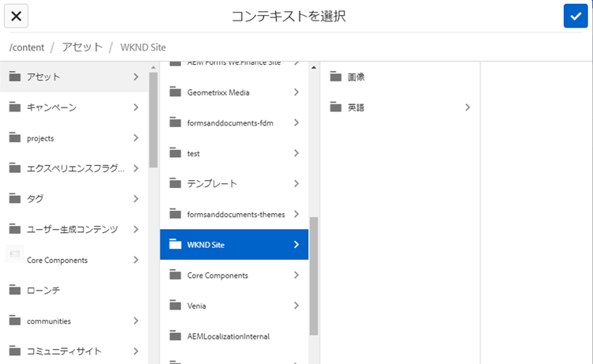
Task: Click the first column scroll-up arrow
Action: pyautogui.click(x=153, y=68)
